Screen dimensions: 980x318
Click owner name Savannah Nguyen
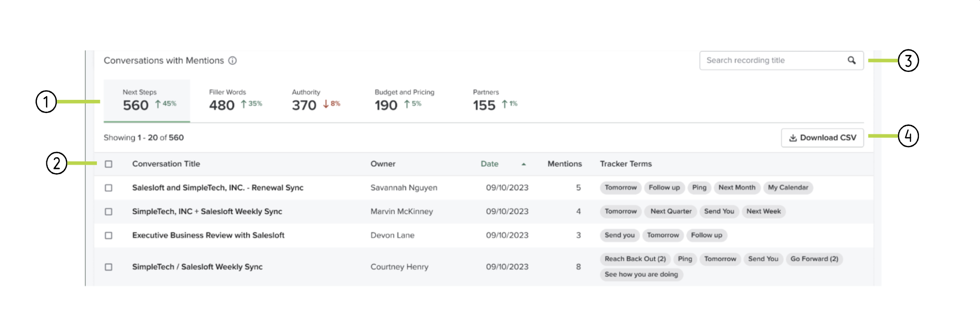coord(404,188)
